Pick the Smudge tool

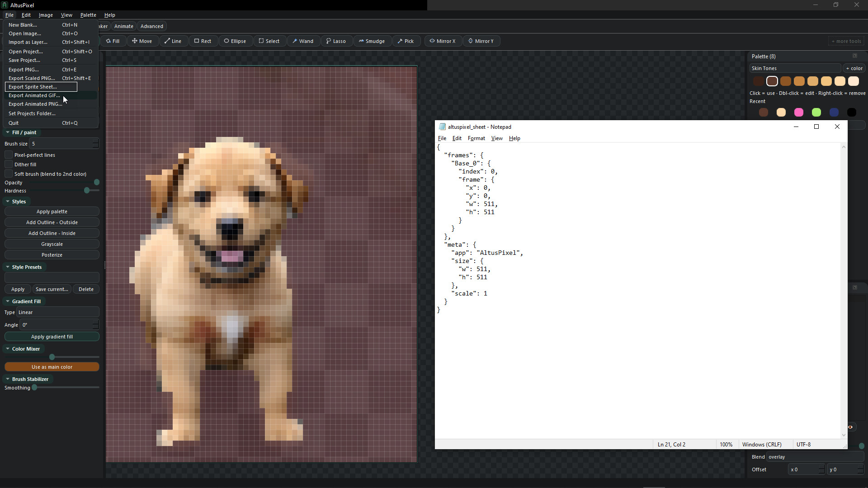tap(372, 41)
